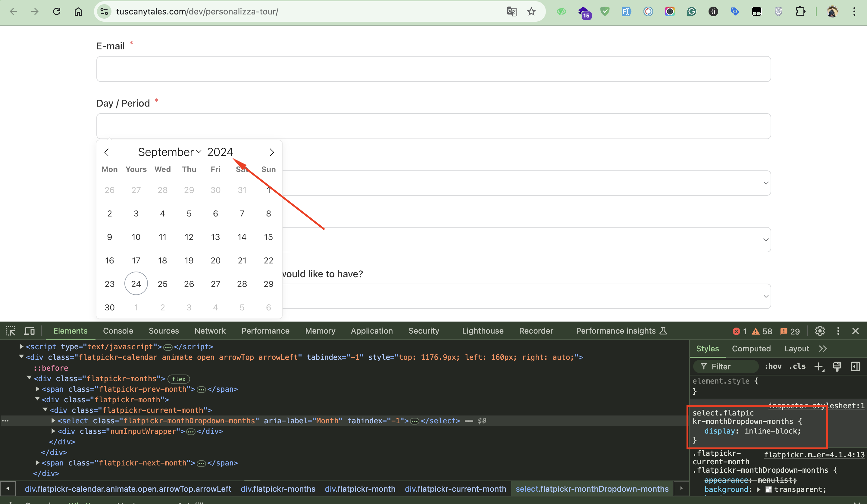This screenshot has width=867, height=504.
Task: Show the error count in DevTools
Action: pyautogui.click(x=740, y=331)
